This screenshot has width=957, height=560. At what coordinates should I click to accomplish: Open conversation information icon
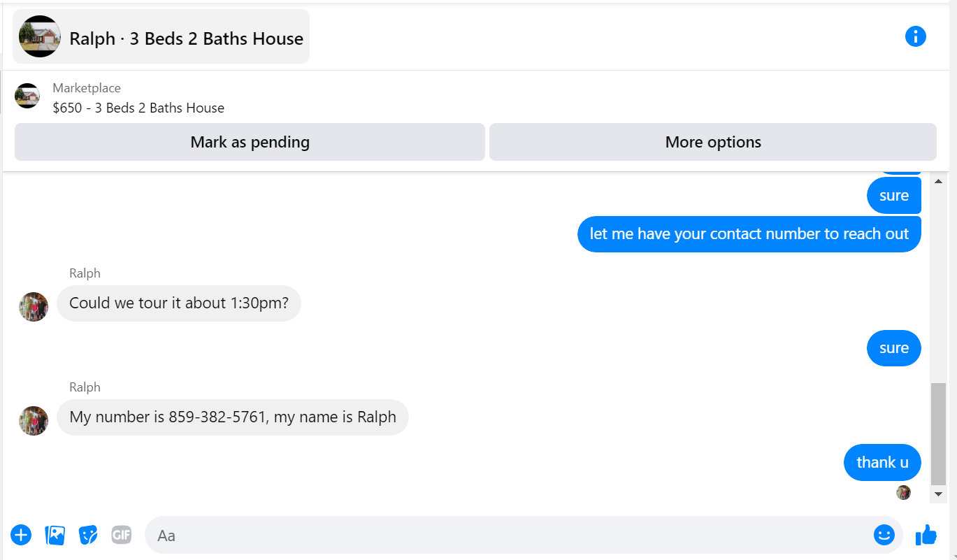[x=915, y=36]
